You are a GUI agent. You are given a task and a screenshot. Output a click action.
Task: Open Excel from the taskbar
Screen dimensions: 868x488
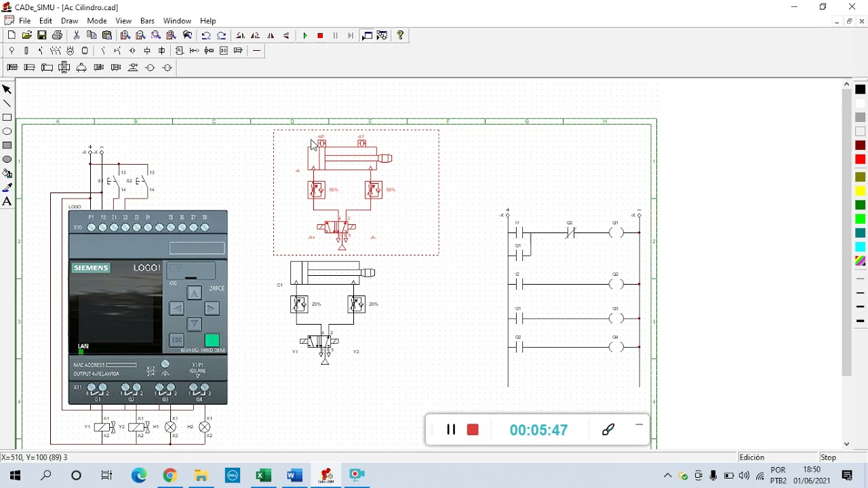click(263, 475)
